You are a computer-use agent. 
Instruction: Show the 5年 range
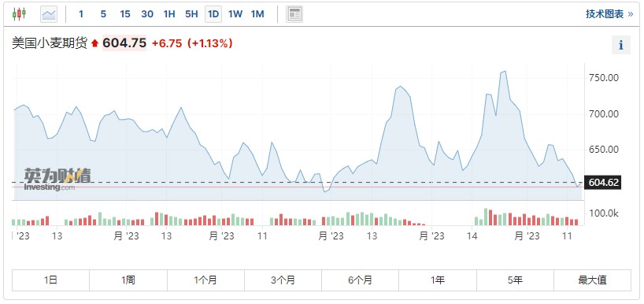pyautogui.click(x=515, y=280)
